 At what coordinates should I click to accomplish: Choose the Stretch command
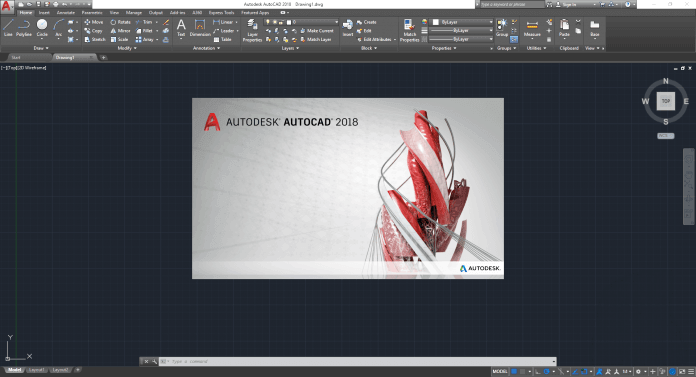[95, 40]
